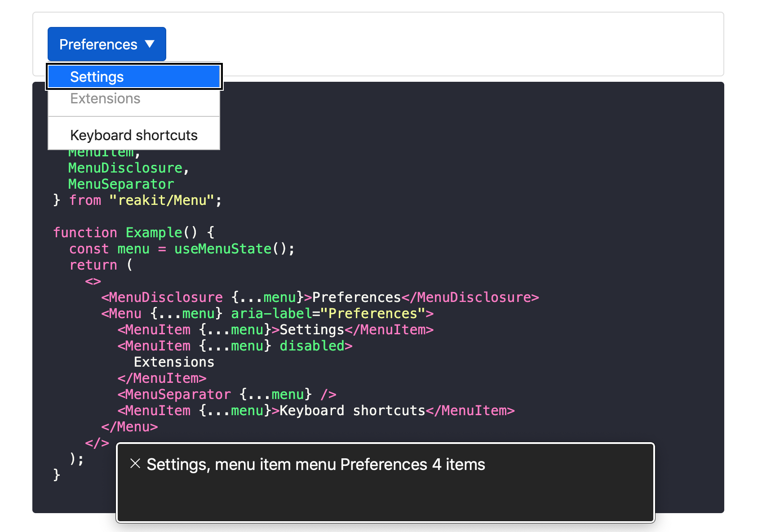Click the Extensions text in code
The width and height of the screenshot is (762, 532).
(174, 362)
